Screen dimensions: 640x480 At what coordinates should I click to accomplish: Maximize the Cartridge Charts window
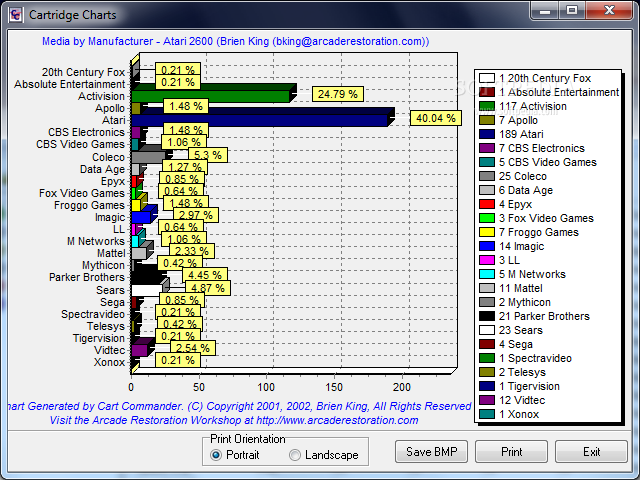point(572,11)
